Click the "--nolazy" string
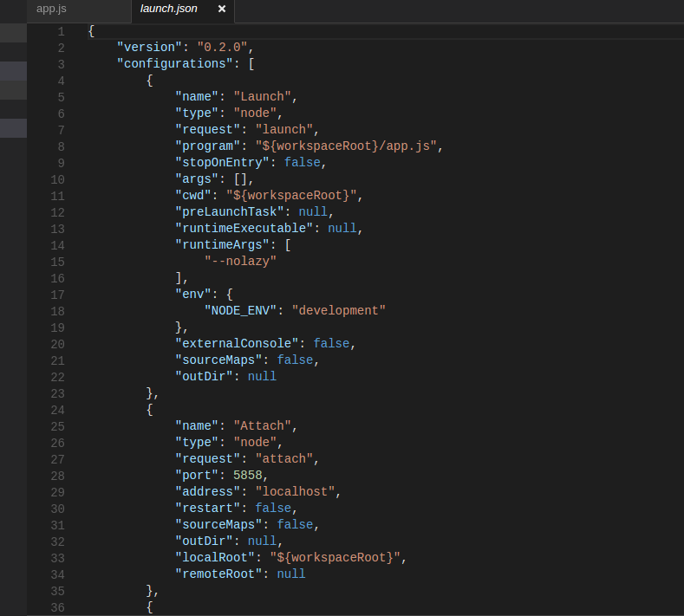 click(240, 261)
